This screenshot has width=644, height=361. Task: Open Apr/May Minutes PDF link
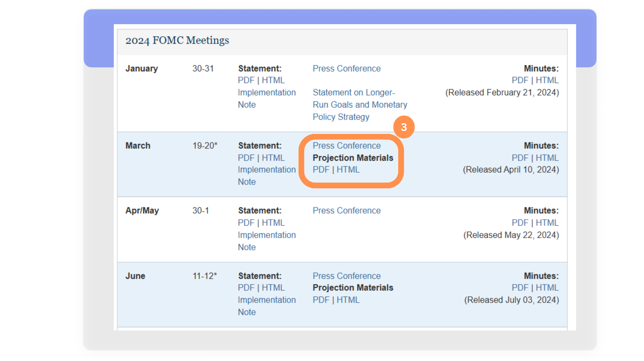(520, 223)
